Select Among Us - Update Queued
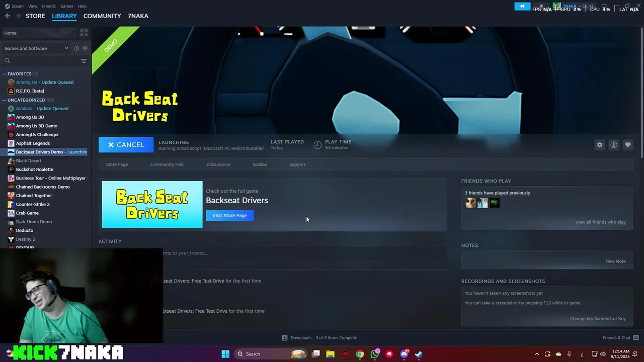Image resolution: width=644 pixels, height=362 pixels. pos(44,82)
